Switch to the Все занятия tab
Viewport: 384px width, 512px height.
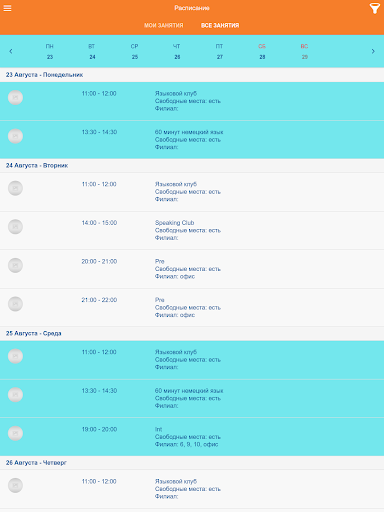coord(220,25)
